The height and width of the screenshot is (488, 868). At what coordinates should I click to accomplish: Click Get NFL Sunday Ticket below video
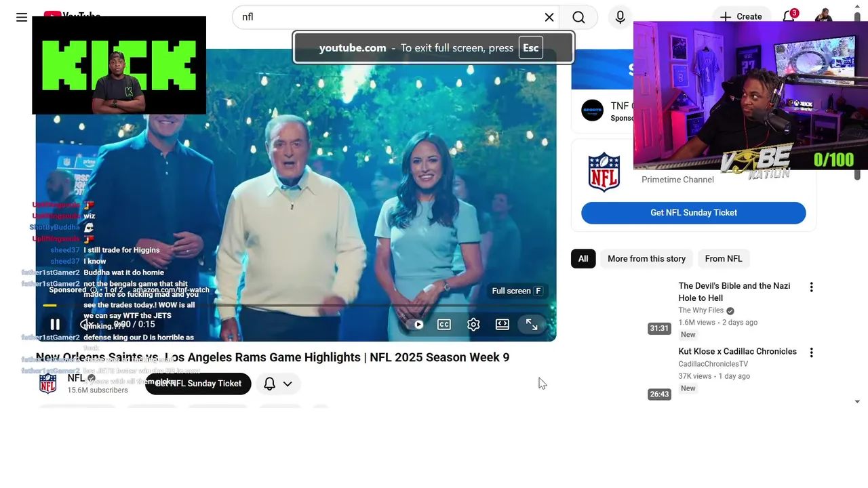tap(198, 384)
